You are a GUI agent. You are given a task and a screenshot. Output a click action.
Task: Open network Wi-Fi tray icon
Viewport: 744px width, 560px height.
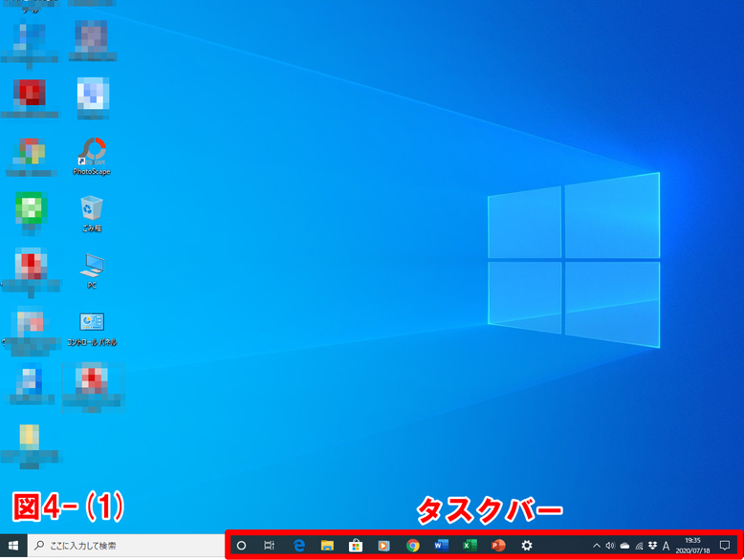click(639, 547)
